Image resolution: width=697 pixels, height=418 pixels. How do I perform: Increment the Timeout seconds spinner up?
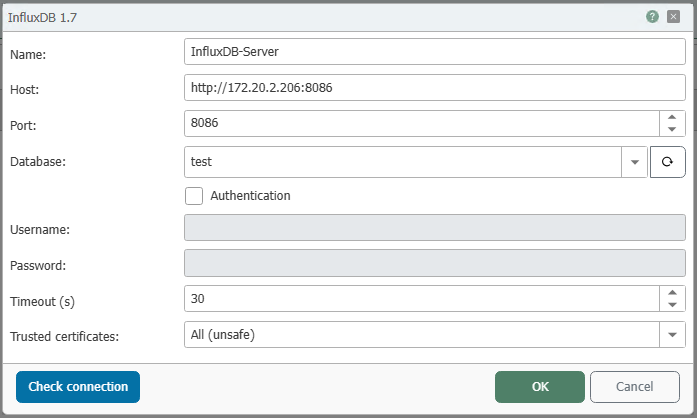(x=672, y=293)
